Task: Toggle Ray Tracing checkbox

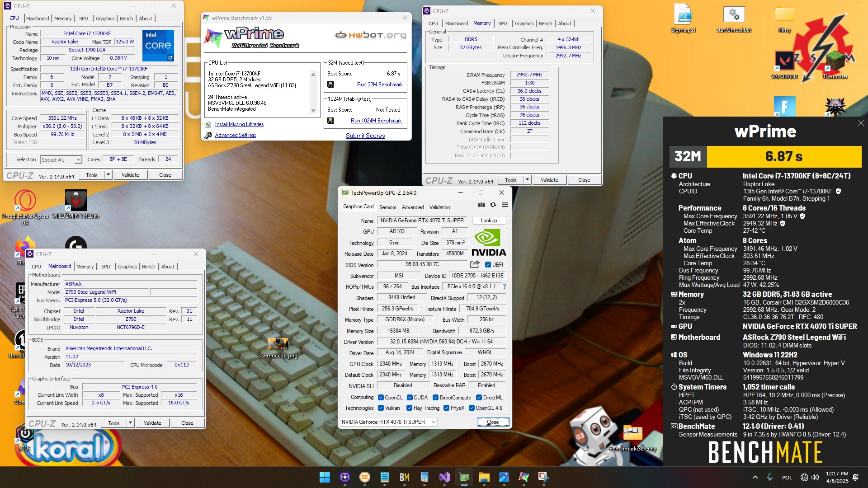Action: [409, 408]
